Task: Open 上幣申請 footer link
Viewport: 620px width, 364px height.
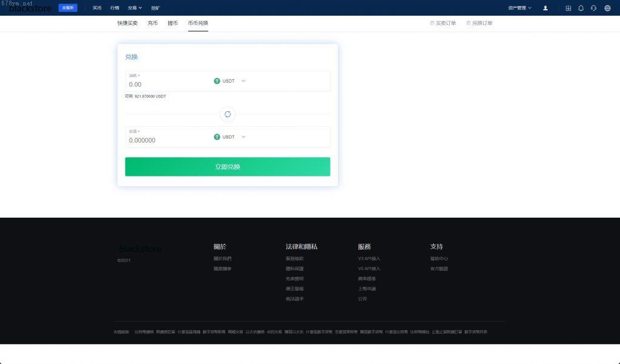Action: pyautogui.click(x=366, y=288)
